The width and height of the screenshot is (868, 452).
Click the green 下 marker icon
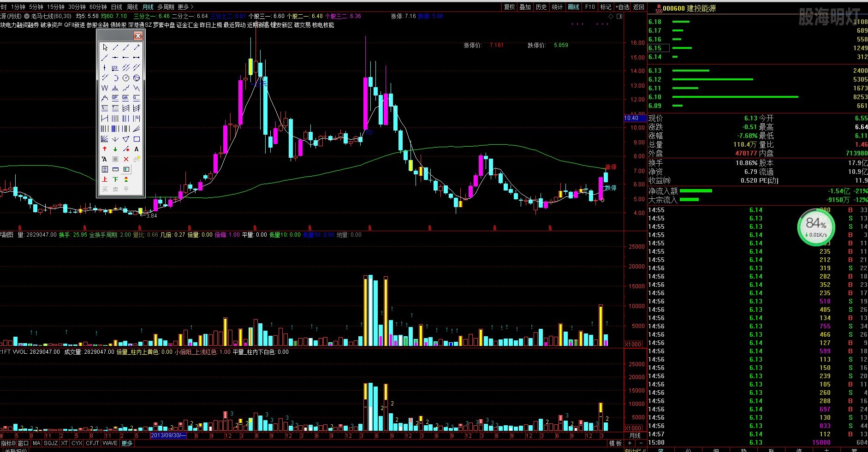click(x=115, y=179)
